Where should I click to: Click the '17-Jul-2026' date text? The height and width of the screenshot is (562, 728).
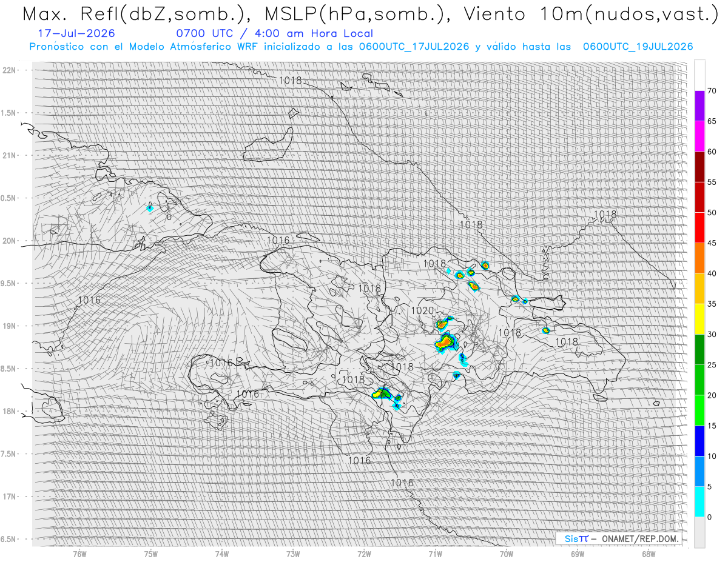(76, 33)
